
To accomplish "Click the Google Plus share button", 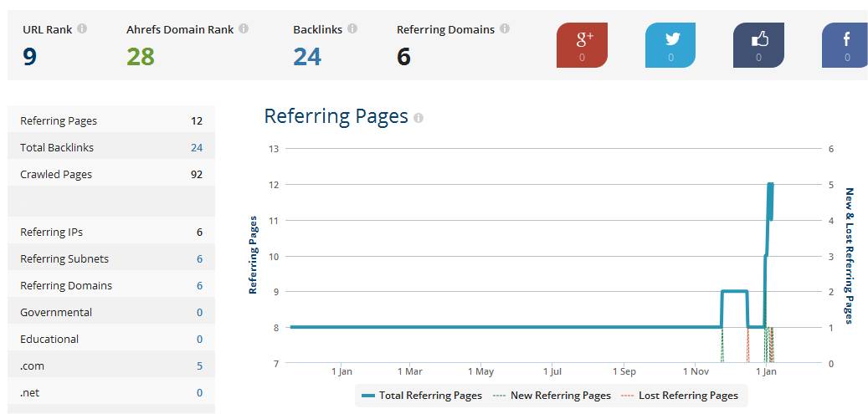I will (x=582, y=45).
